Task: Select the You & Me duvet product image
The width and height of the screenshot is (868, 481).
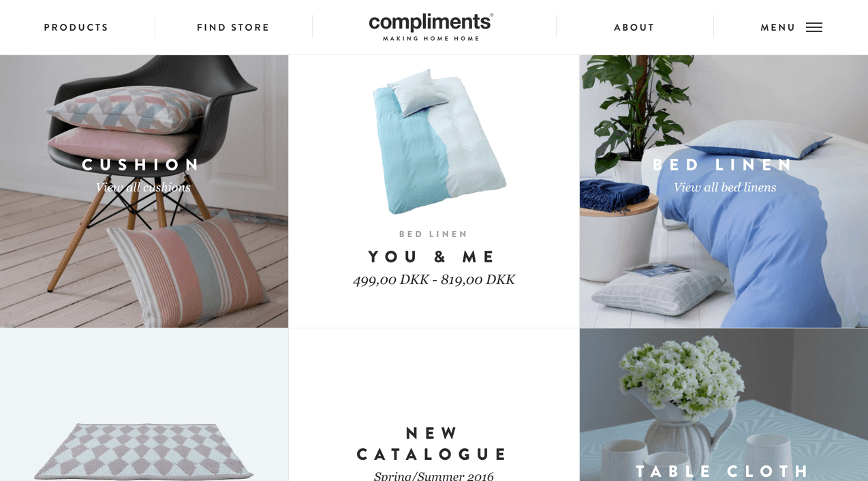Action: pos(439,141)
